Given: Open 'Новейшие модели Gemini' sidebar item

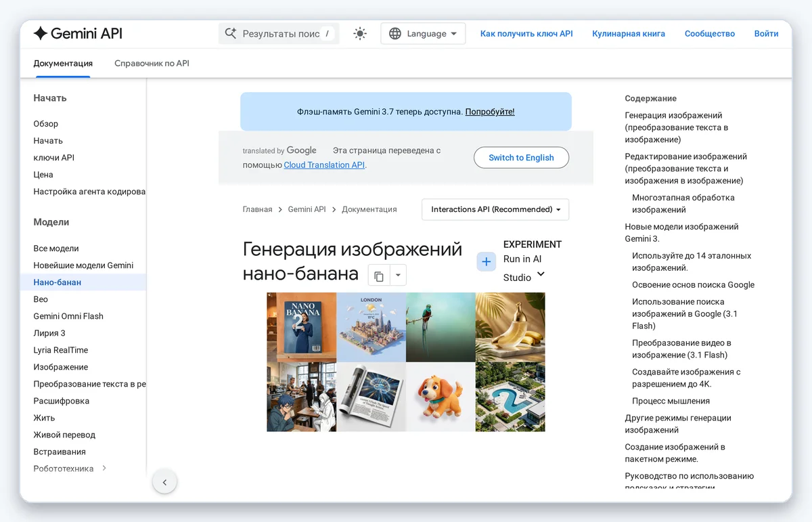Looking at the screenshot, I should pos(83,265).
